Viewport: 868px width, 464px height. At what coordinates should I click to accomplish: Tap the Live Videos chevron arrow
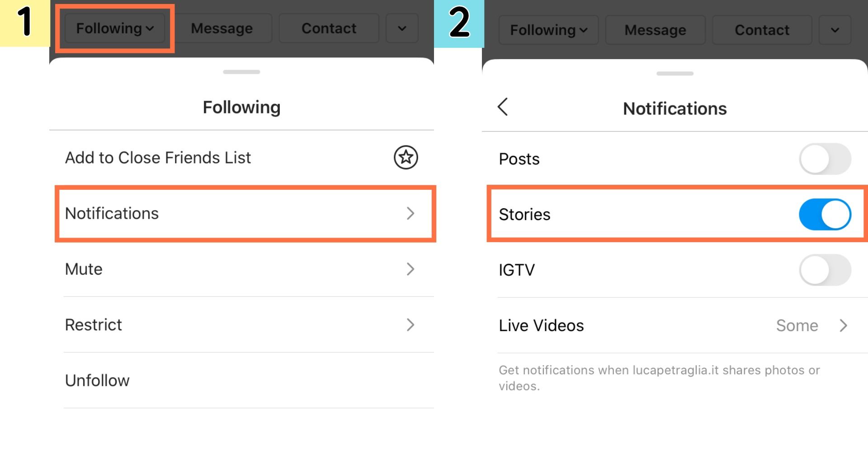843,325
